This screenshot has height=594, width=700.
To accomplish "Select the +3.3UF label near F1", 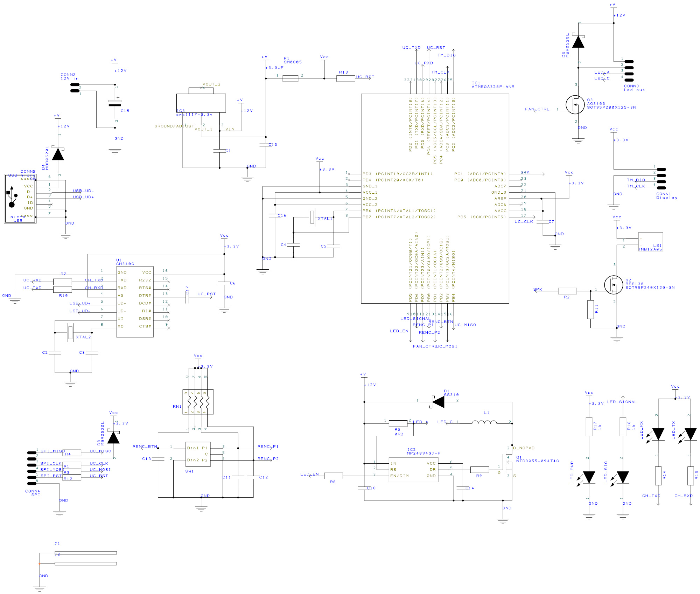I will pyautogui.click(x=275, y=68).
